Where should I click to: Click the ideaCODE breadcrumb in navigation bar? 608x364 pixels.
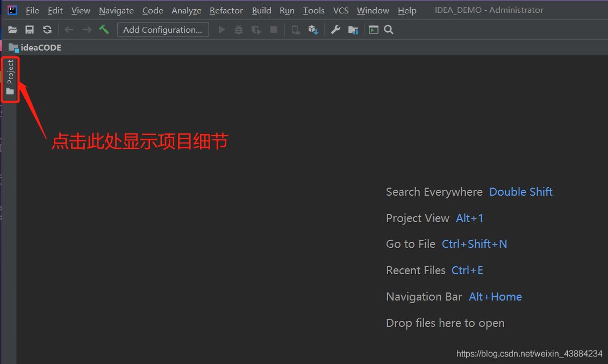(41, 47)
